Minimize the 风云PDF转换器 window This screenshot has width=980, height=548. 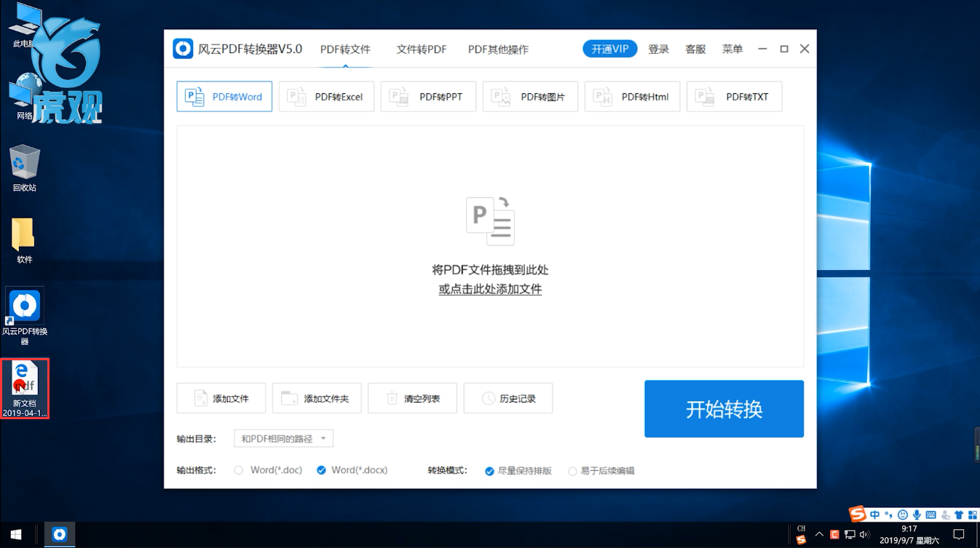pyautogui.click(x=762, y=49)
